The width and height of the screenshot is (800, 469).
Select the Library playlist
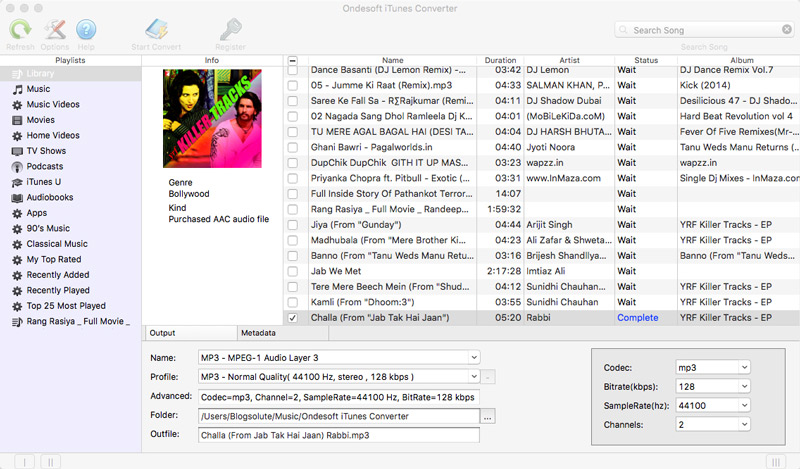[70, 73]
